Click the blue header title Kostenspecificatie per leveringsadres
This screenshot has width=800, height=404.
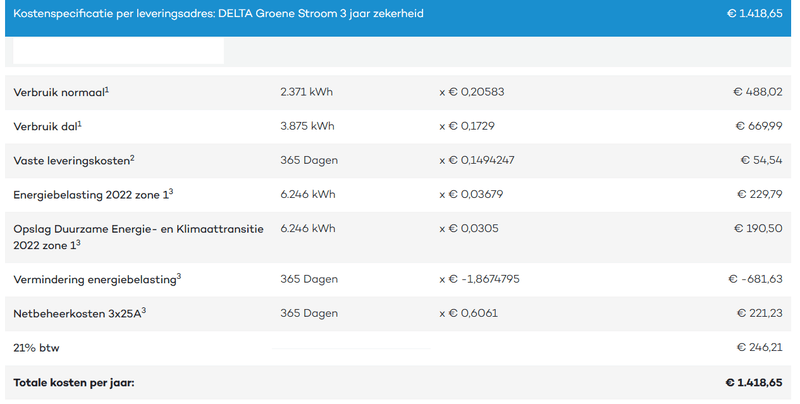(218, 14)
